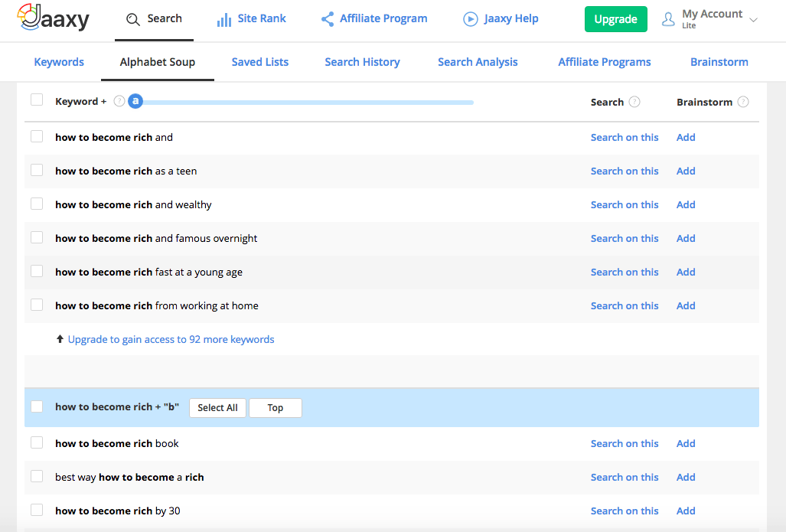Open the Keywords tab
The image size is (786, 532).
point(59,62)
